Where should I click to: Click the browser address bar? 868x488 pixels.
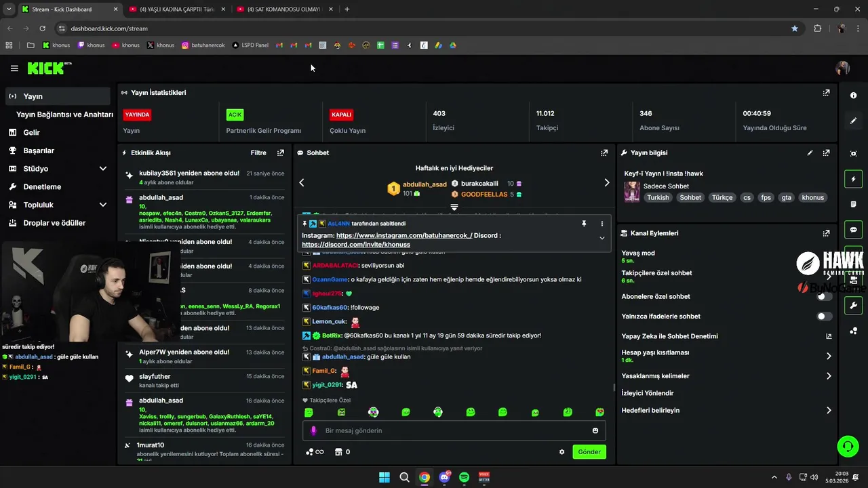click(x=427, y=28)
